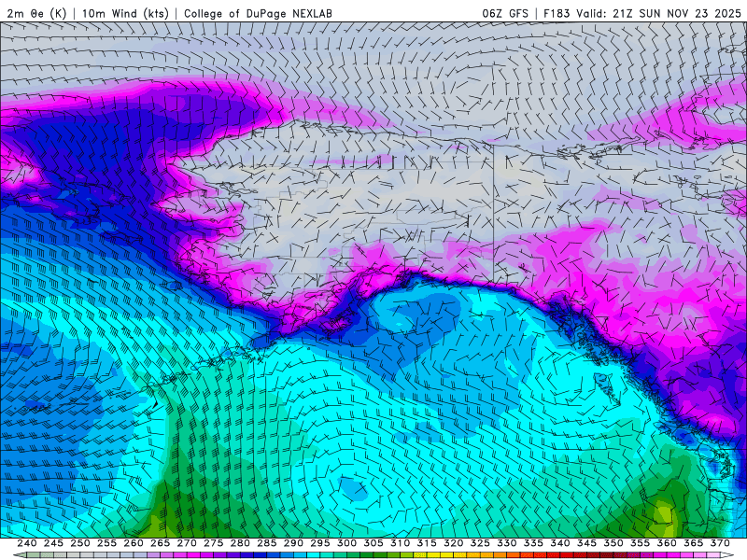747x560 pixels.
Task: Select the 295 label on the legend
Action: pyautogui.click(x=320, y=543)
